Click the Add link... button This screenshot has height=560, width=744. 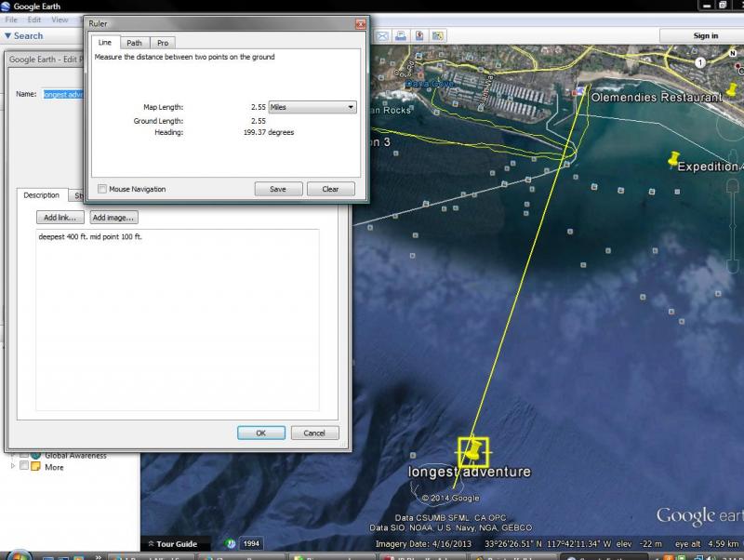click(x=60, y=218)
